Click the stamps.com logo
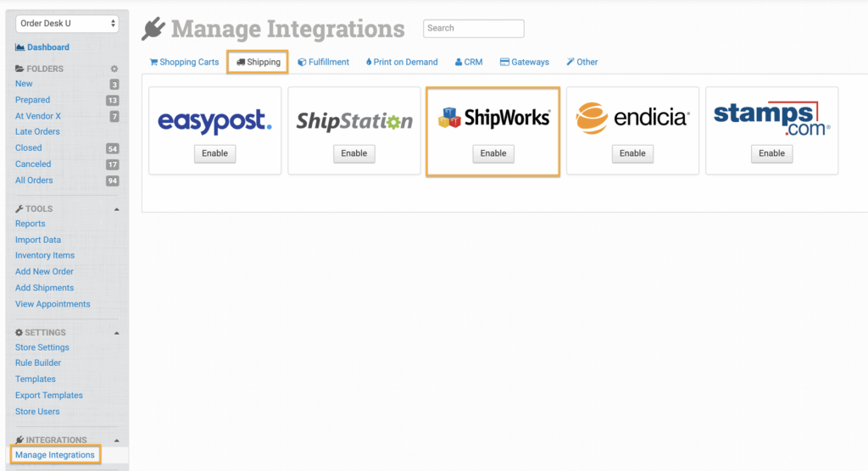This screenshot has height=471, width=868. [771, 118]
